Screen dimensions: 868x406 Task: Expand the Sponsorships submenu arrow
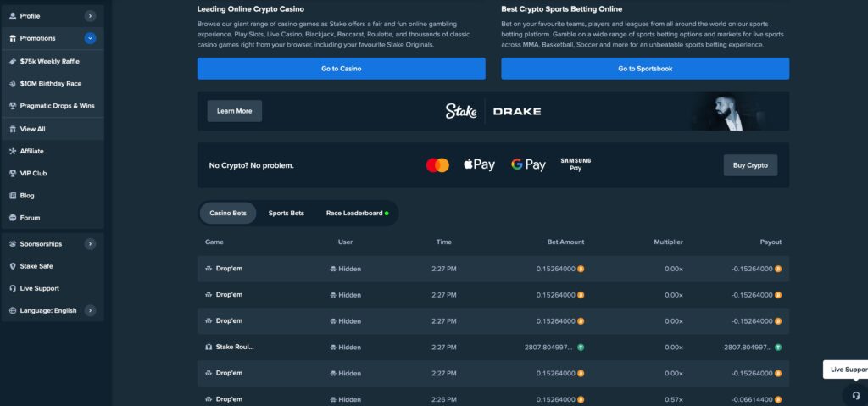(90, 244)
